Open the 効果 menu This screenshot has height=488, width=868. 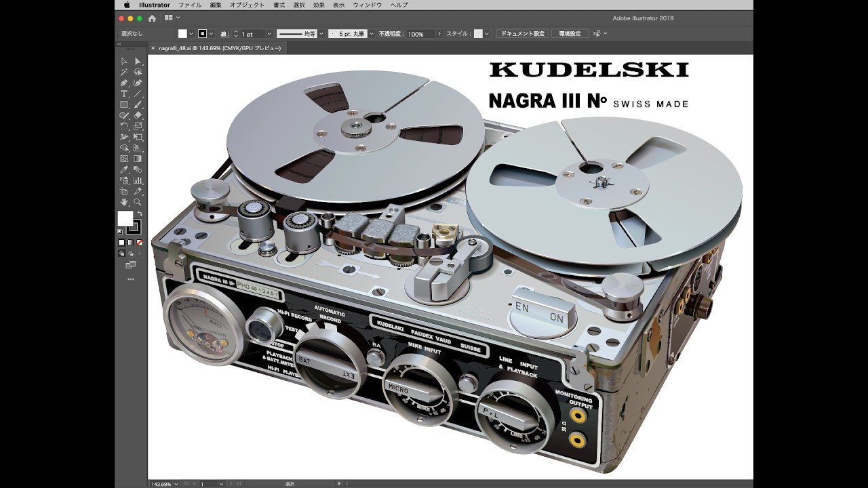319,5
